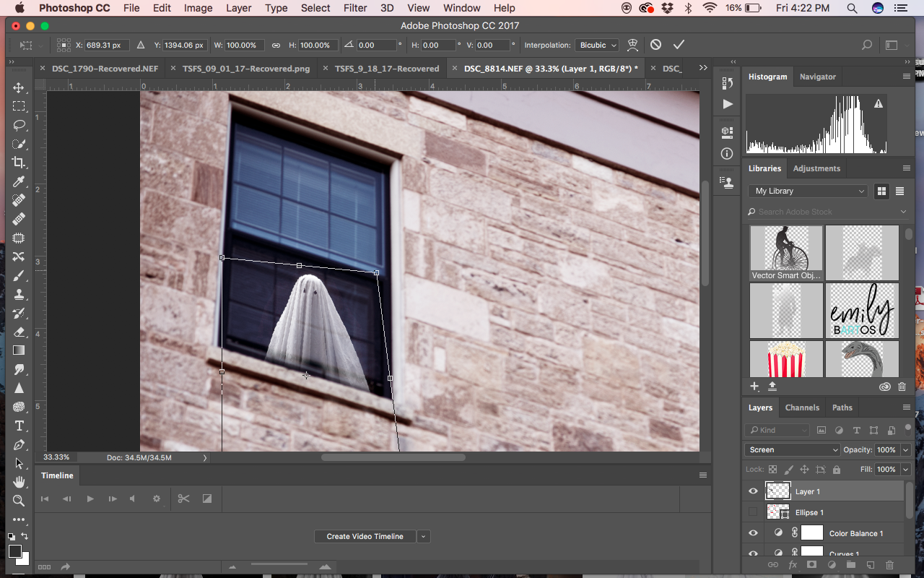This screenshot has width=924, height=578.
Task: Open the Fill dropdown arrow
Action: pyautogui.click(x=905, y=470)
